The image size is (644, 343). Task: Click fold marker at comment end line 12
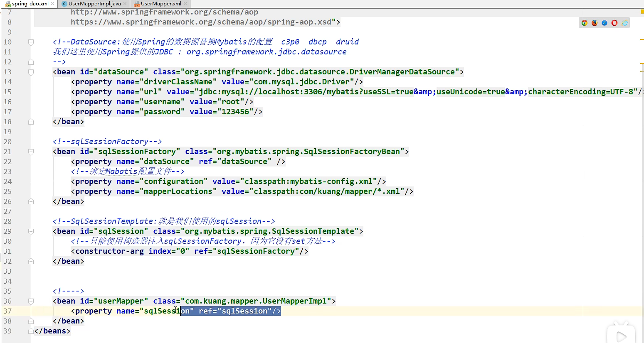click(31, 62)
